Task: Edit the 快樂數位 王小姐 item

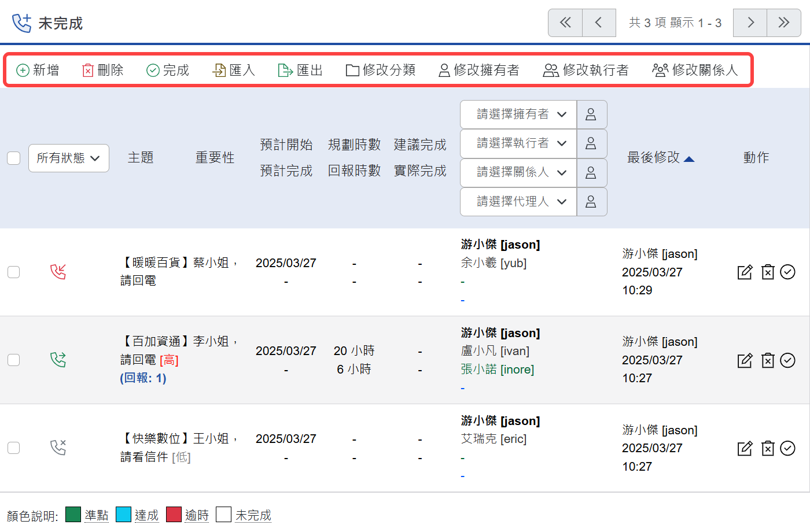Action: click(x=745, y=448)
